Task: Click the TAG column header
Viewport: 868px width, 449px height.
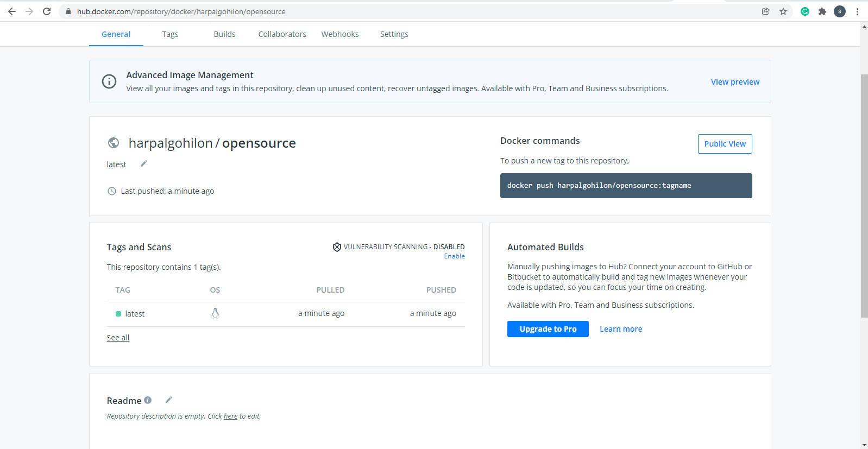Action: click(x=123, y=290)
